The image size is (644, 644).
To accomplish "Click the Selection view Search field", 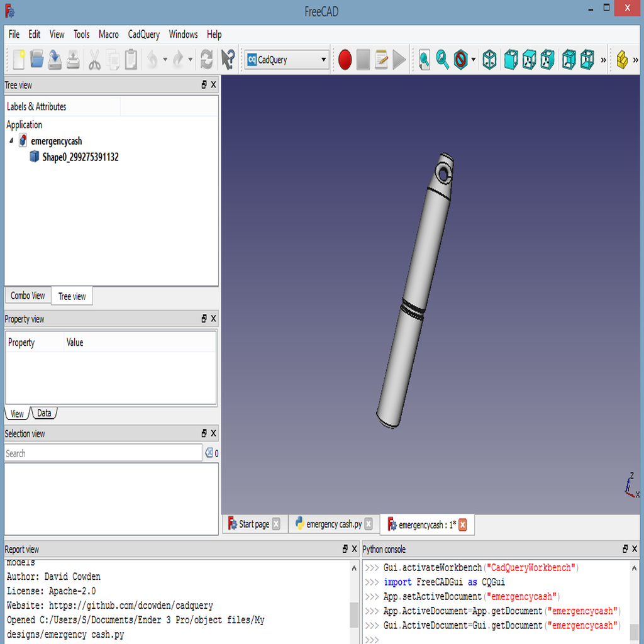I will click(103, 453).
